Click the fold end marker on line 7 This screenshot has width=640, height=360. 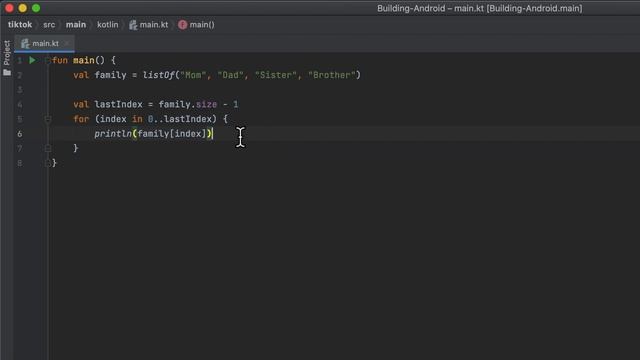[48, 149]
